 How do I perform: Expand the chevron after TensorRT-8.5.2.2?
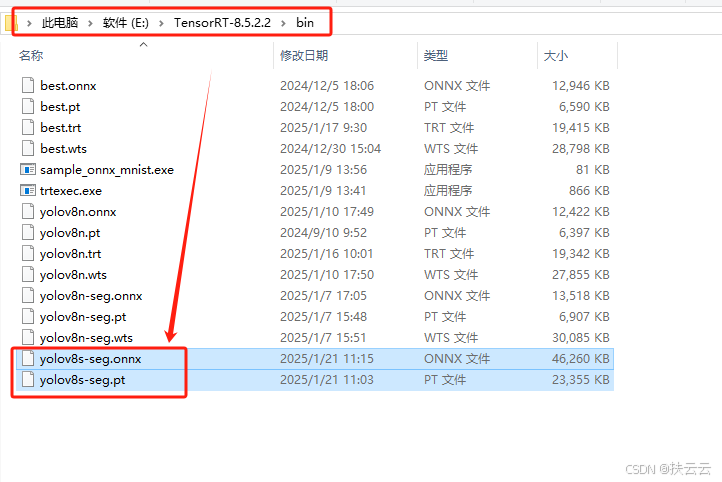pyautogui.click(x=283, y=23)
